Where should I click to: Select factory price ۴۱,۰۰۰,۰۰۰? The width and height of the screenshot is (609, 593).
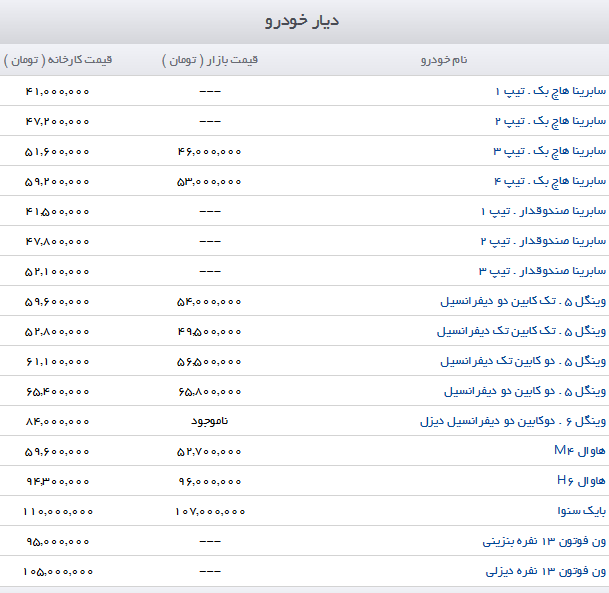click(x=57, y=92)
